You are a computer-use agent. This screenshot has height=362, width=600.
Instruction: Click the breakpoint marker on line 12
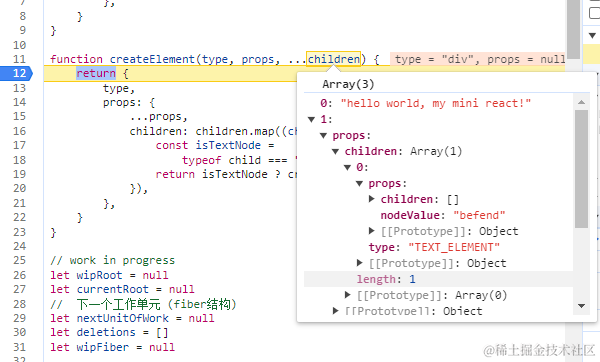(x=17, y=73)
